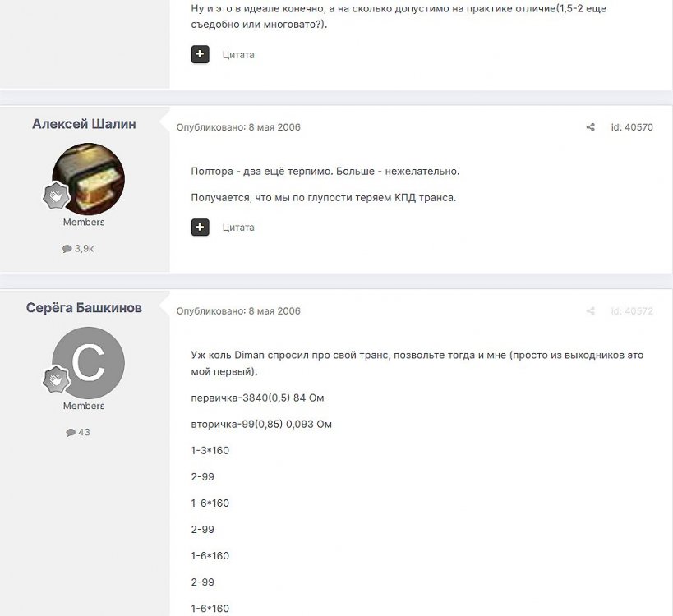Click share icon next to id: 40570
673x616 pixels.
pos(591,127)
